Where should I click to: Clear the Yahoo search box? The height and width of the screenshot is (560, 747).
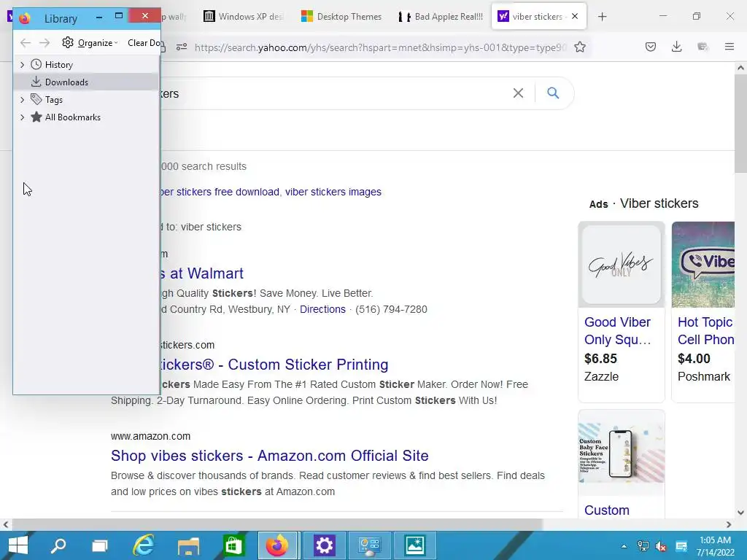[x=518, y=93]
